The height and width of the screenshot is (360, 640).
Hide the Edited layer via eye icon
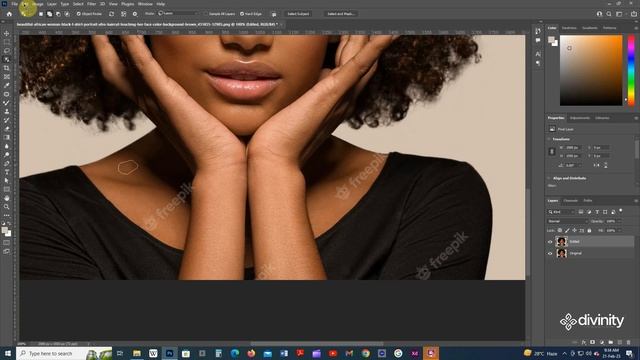pyautogui.click(x=550, y=242)
